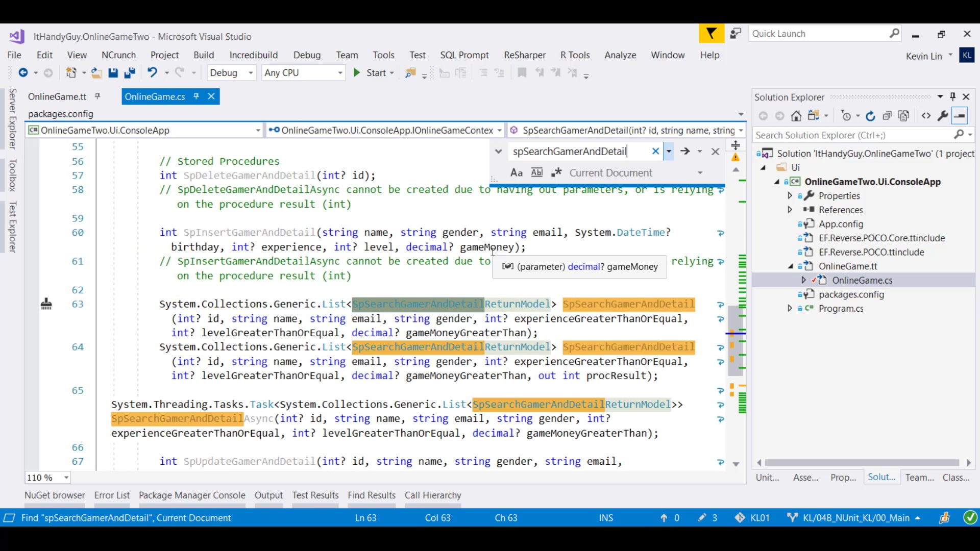Screen dimensions: 980x551
Task: Toggle Match case option in find box
Action: click(516, 173)
